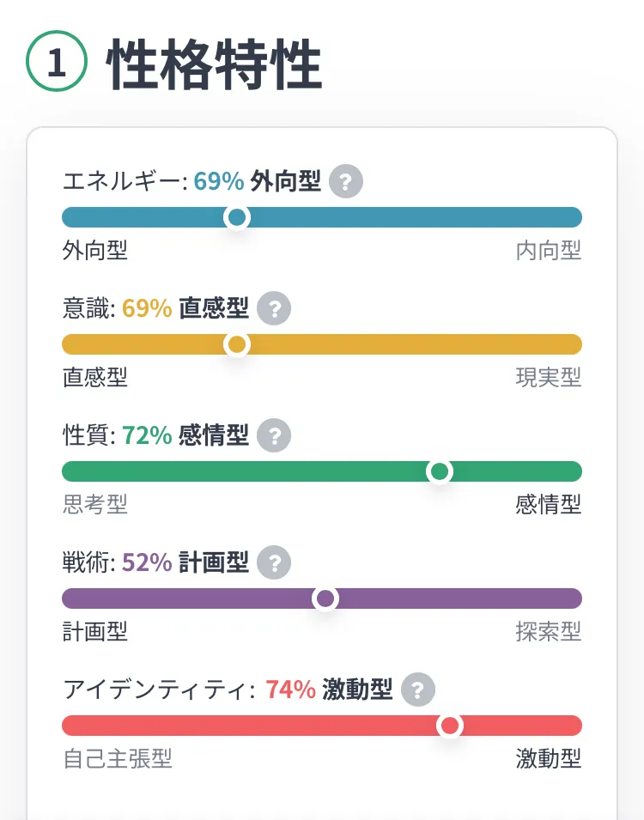The width and height of the screenshot is (644, 820).
Task: Click the 思考型 label under the green bar
Action: tap(95, 505)
